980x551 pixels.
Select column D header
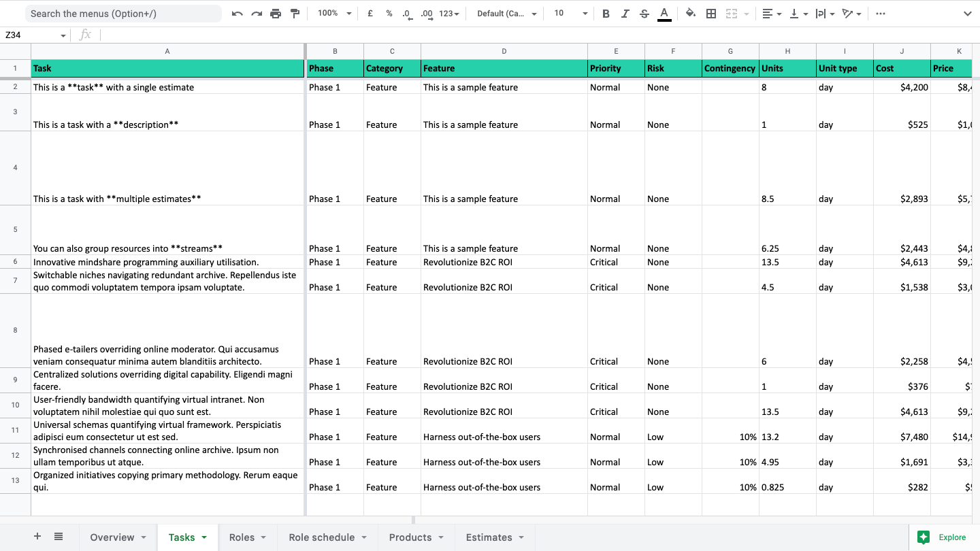click(504, 51)
